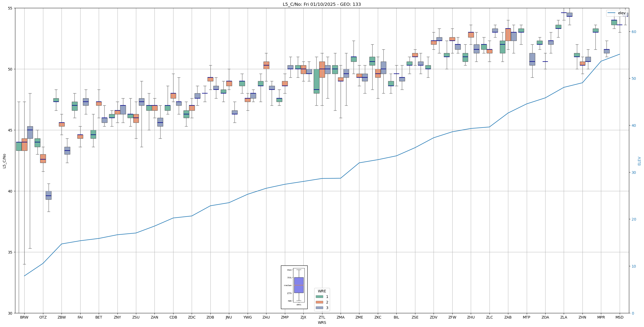
Task: Click the L5_C/No y-axis label
Action: coord(4,161)
